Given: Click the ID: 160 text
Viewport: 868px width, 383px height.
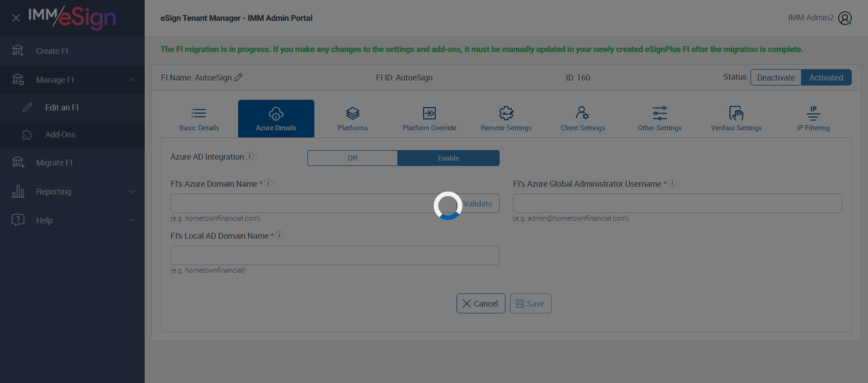Looking at the screenshot, I should point(578,78).
